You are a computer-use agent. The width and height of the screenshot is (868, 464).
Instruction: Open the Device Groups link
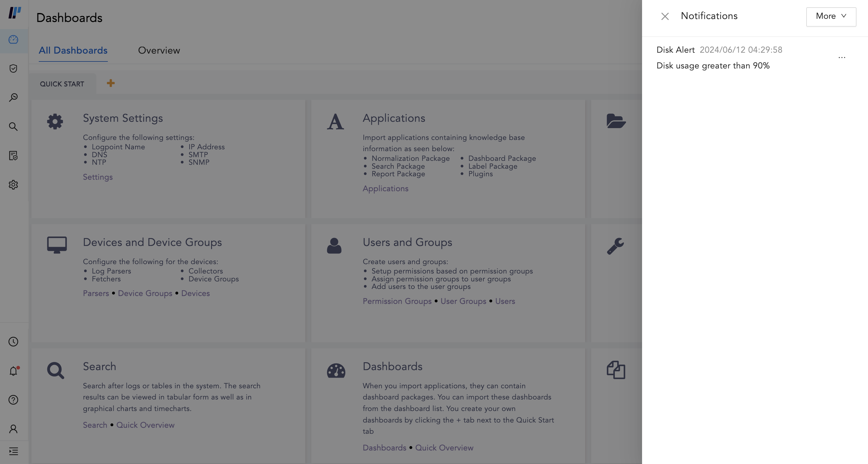tap(145, 293)
